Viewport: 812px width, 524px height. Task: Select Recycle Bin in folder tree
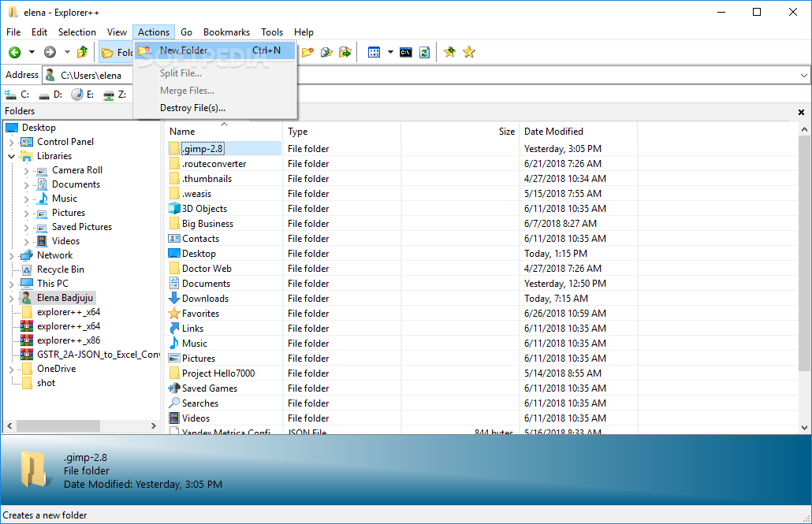pyautogui.click(x=60, y=269)
